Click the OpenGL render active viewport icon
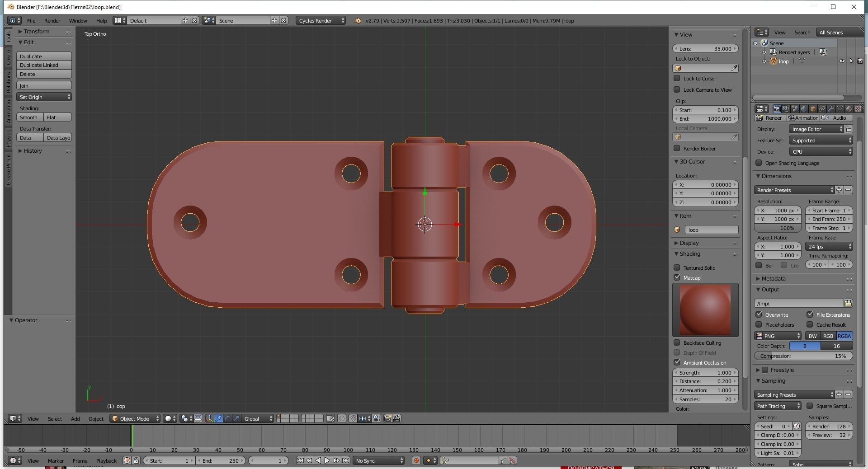The image size is (868, 469). [x=387, y=418]
